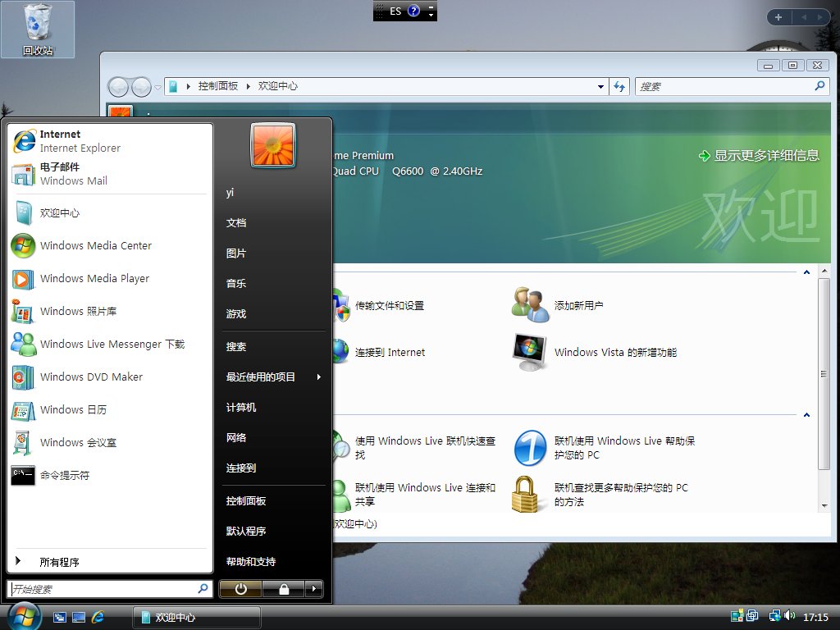The height and width of the screenshot is (630, 840).
Task: Launch Windows Media Center
Action: coord(95,245)
